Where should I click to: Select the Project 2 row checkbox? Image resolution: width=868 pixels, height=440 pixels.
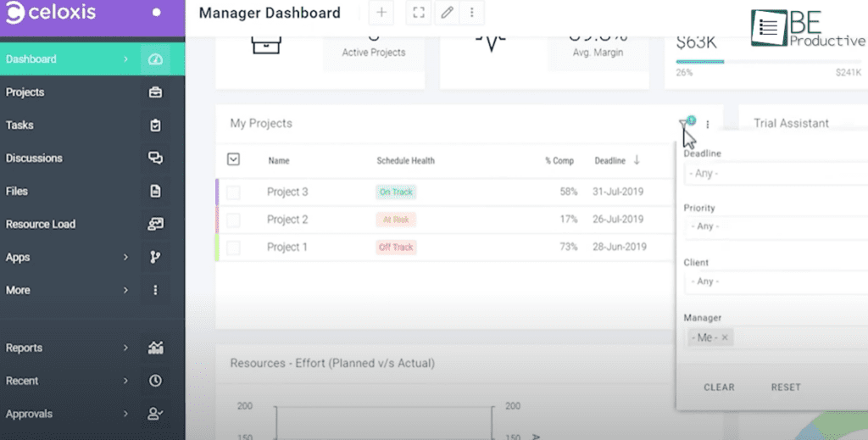[x=233, y=220]
